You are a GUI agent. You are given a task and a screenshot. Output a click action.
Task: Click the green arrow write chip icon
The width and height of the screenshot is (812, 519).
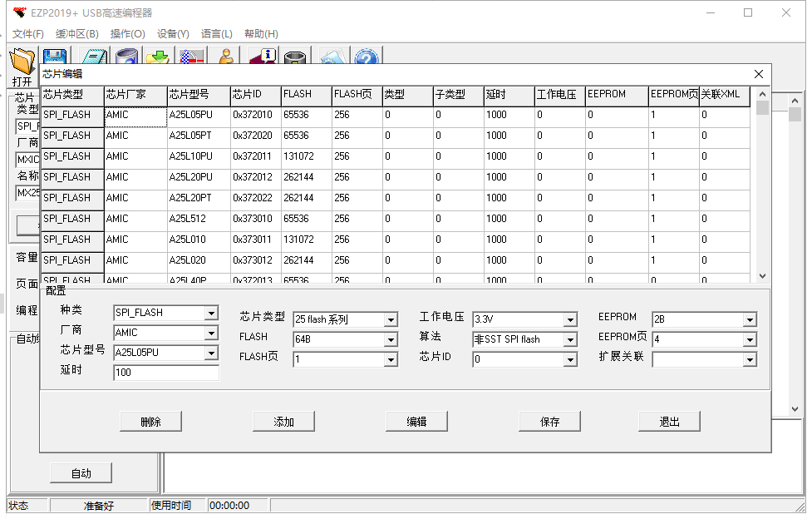point(160,57)
